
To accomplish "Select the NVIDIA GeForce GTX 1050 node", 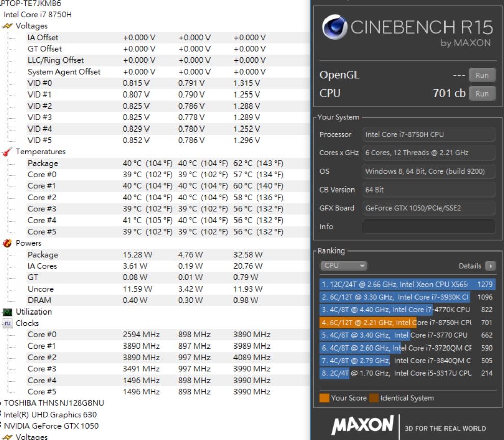I will [x=51, y=426].
